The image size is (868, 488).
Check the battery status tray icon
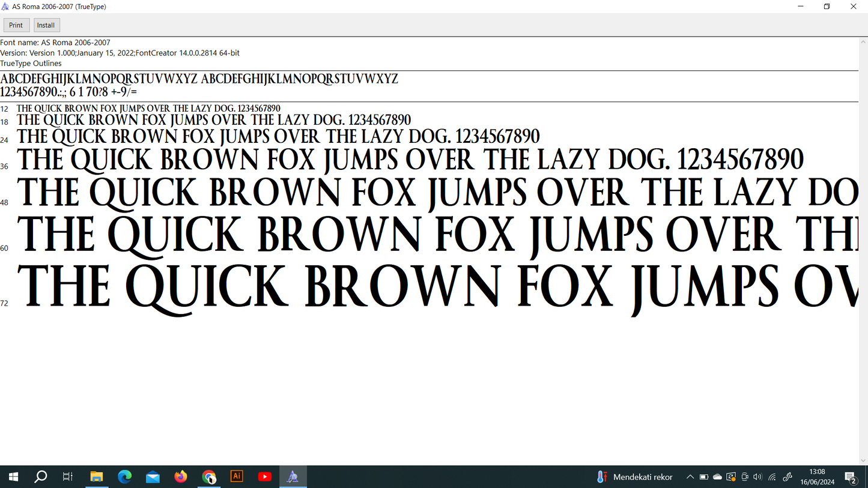703,476
